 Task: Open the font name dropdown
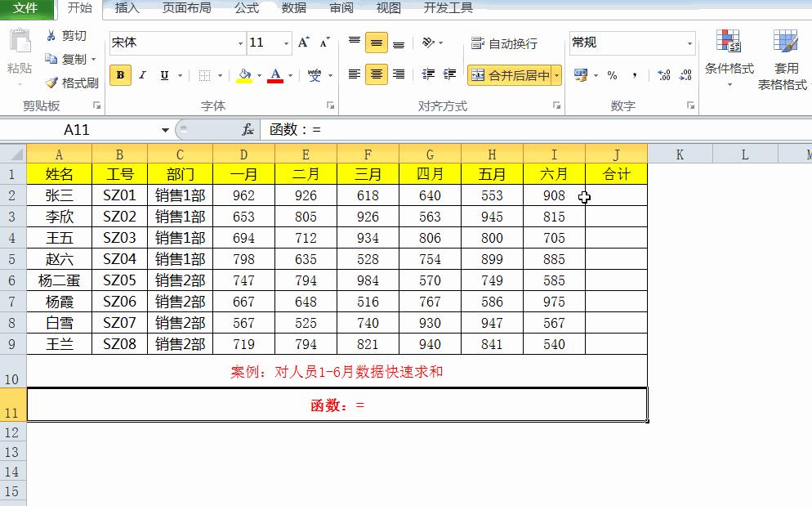pyautogui.click(x=239, y=43)
